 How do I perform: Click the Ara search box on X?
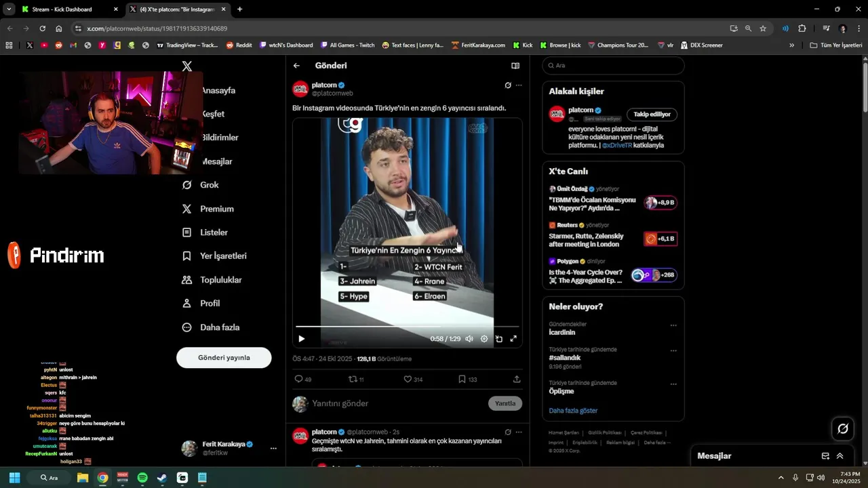point(613,66)
